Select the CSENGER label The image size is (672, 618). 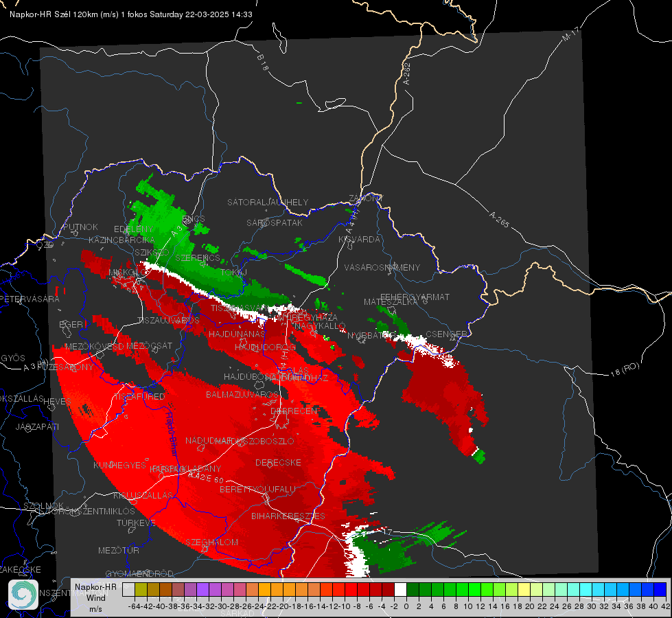click(x=446, y=334)
